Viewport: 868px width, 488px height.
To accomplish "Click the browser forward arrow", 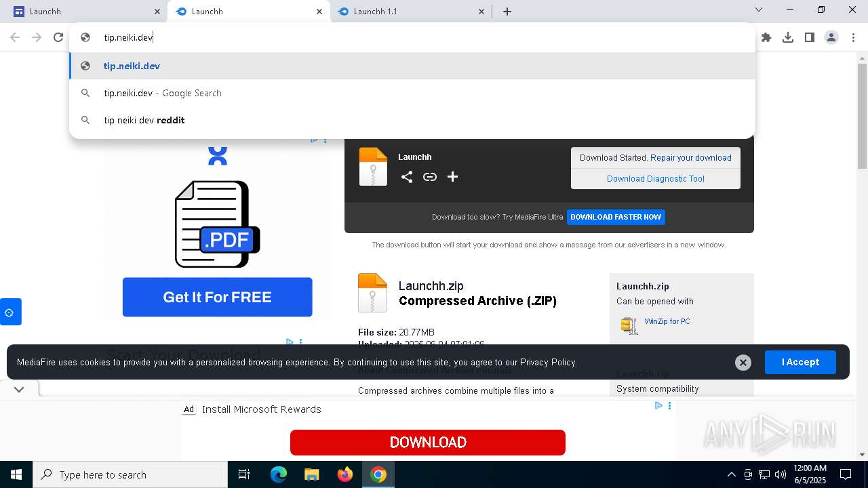I will click(37, 37).
